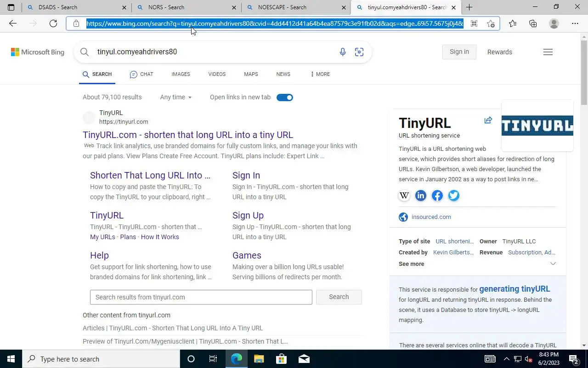Click in the tinyurl.com site search field

click(201, 297)
